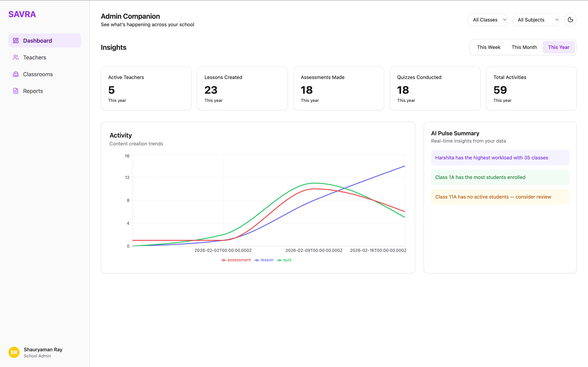Click the Total Activities card
Viewport: 588px width, 367px height.
[x=531, y=88]
